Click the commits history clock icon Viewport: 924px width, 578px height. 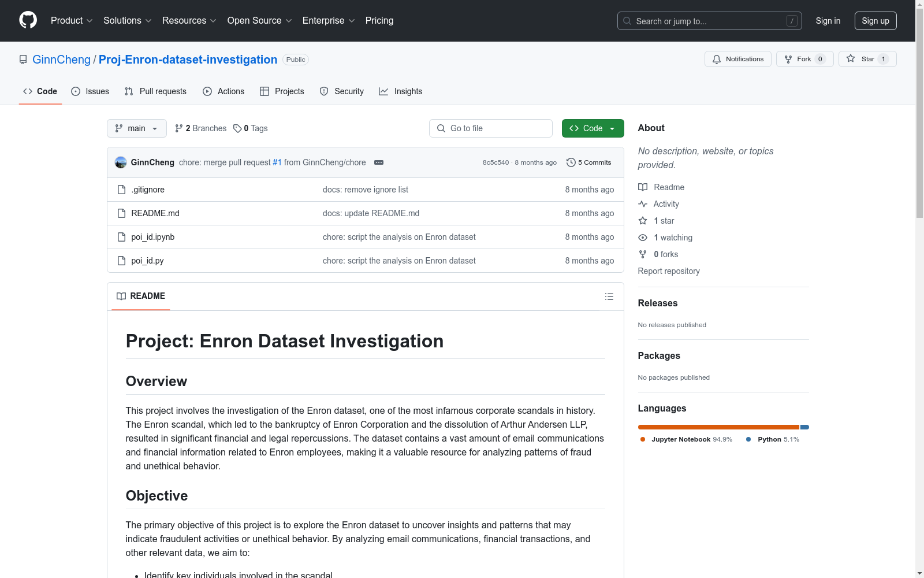coord(571,162)
